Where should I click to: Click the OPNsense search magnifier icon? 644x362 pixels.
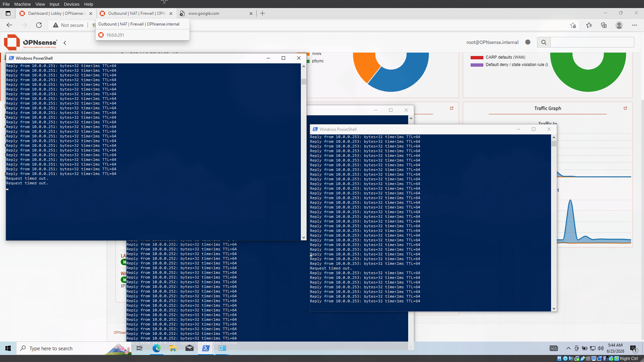544,42
